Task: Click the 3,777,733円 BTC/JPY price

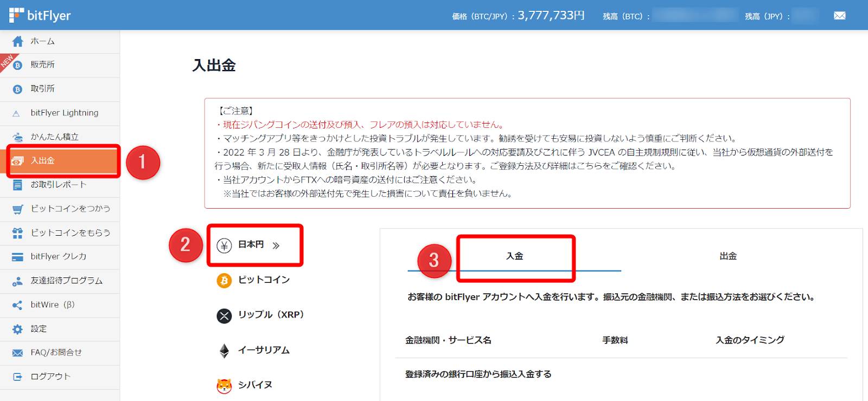Action: pos(551,15)
